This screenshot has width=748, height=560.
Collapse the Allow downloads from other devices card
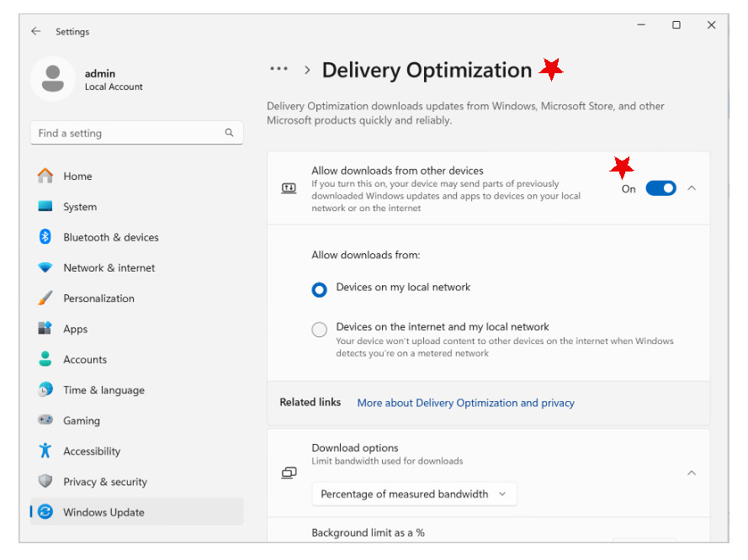(x=691, y=188)
